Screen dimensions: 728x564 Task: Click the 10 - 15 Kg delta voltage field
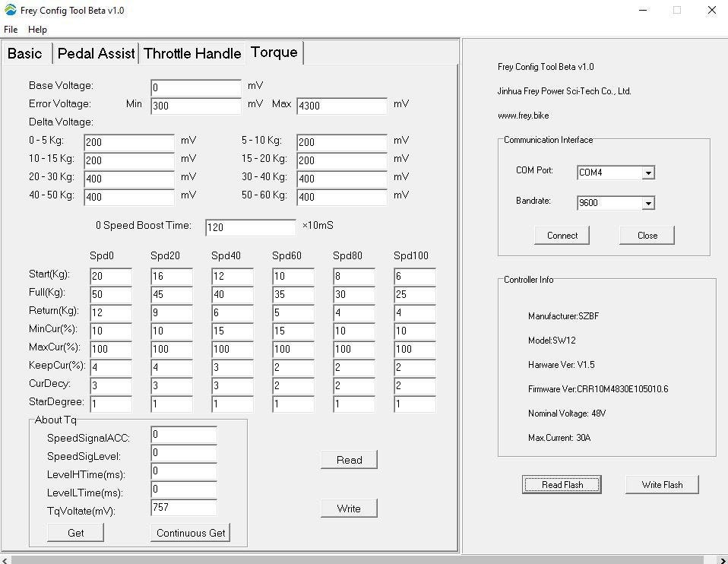tap(129, 160)
